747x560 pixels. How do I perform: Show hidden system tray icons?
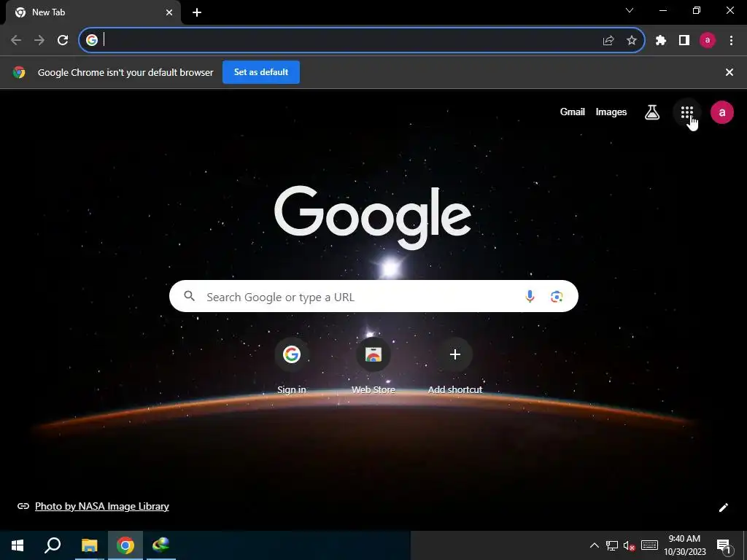[594, 545]
